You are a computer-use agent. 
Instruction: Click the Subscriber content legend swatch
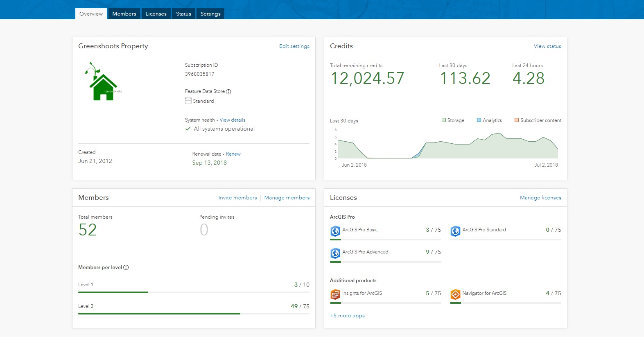click(x=517, y=120)
